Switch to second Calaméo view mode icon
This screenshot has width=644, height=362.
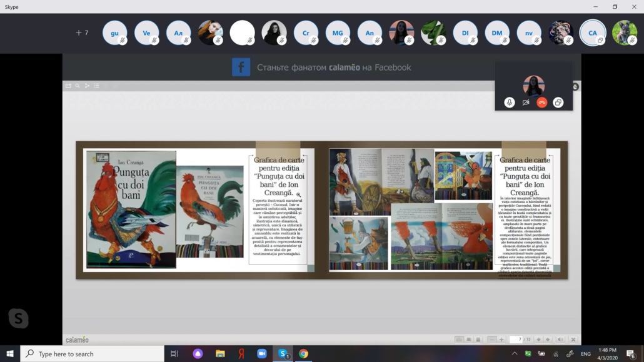click(x=469, y=339)
